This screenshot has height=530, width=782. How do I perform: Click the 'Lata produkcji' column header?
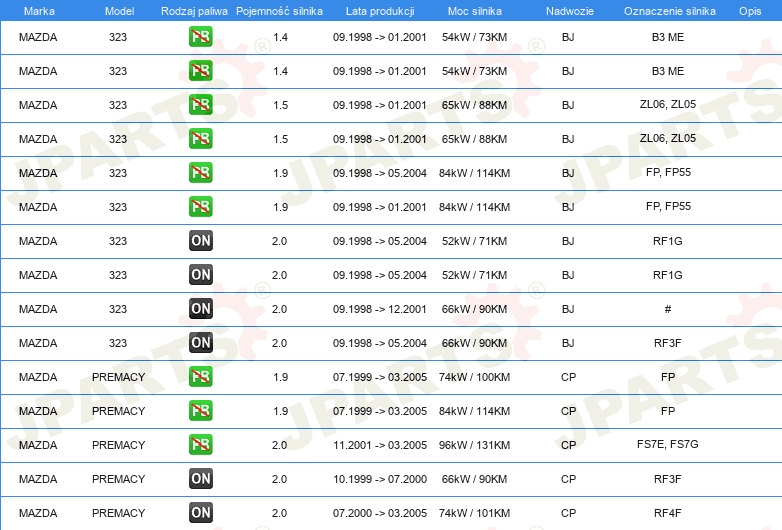(379, 10)
